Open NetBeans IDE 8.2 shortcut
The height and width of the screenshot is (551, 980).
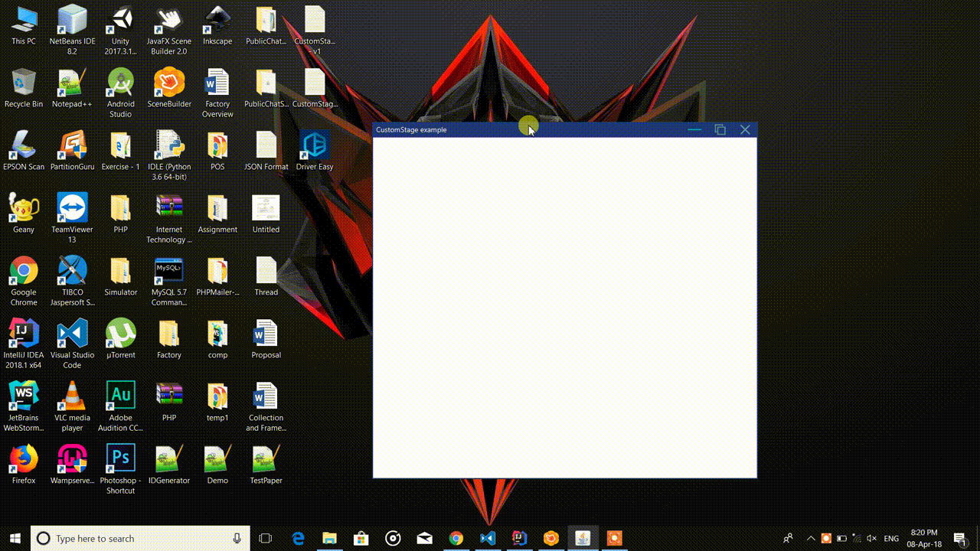point(72,29)
